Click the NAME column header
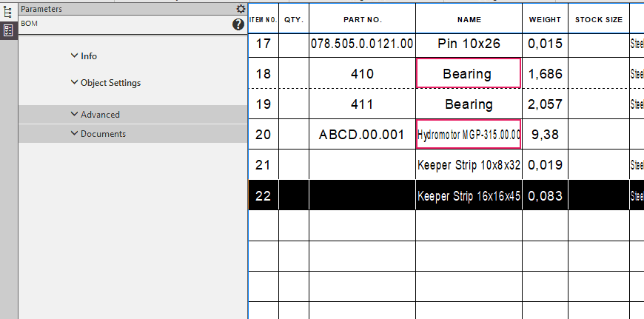 [x=469, y=19]
